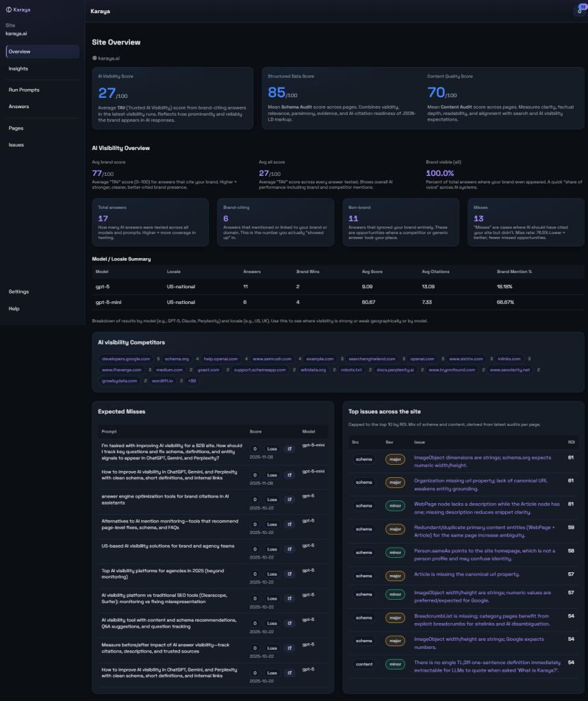Click the globe icon beside karaya.ai

click(x=94, y=58)
